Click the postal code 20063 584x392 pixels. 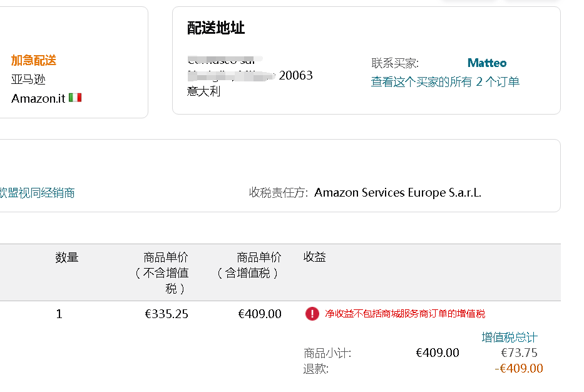(x=295, y=76)
